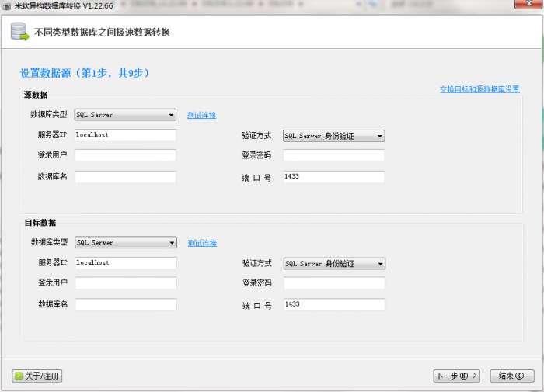
Task: Click the app icon in the title bar
Action: point(7,5)
